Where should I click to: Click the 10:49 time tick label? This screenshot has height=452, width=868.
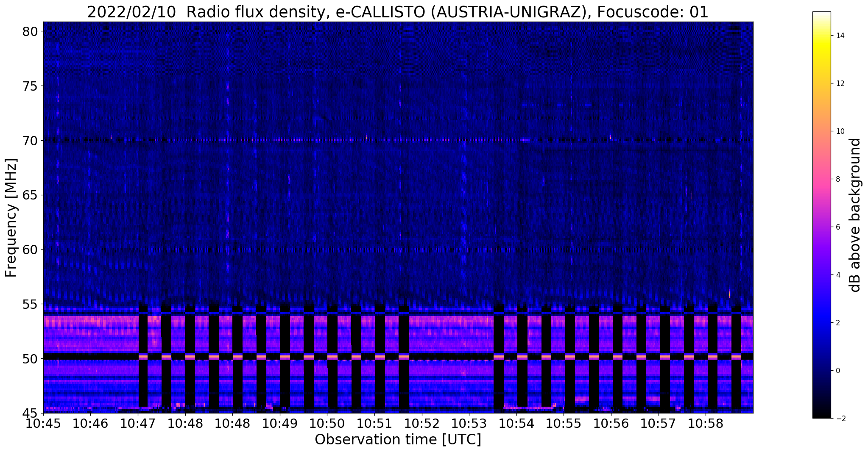pos(280,424)
